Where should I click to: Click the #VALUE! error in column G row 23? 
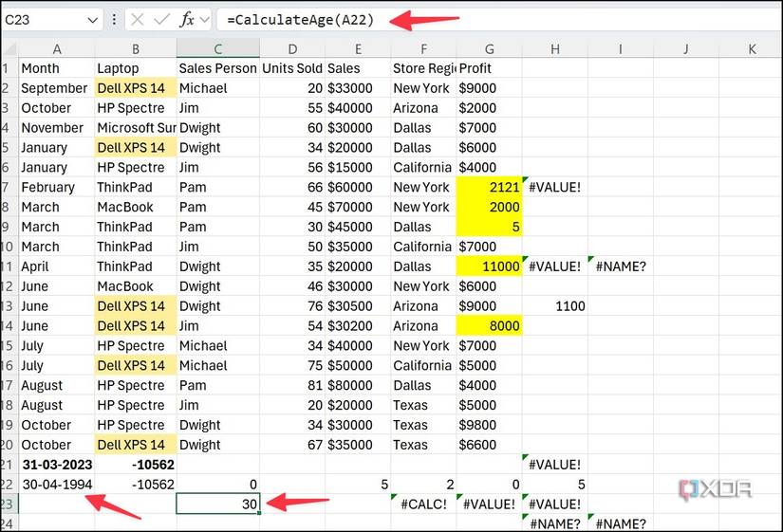(x=490, y=504)
